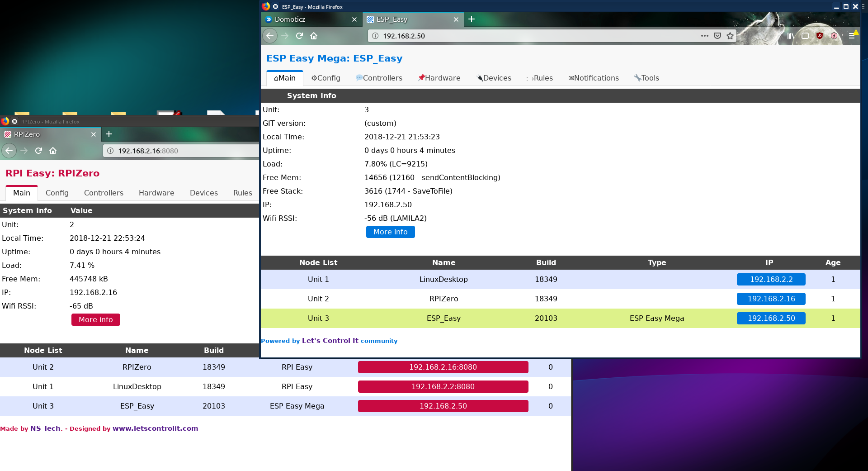Image resolution: width=868 pixels, height=471 pixels.
Task: Open ESP Easy Hardware tab
Action: tap(439, 78)
